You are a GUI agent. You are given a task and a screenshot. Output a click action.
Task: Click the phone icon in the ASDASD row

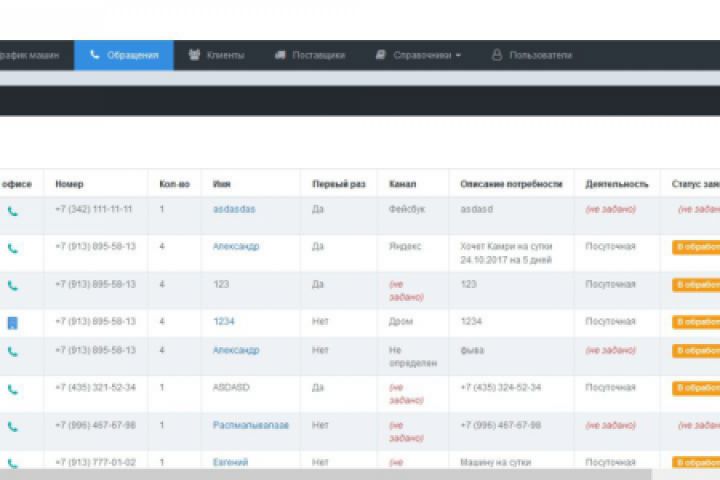13,390
